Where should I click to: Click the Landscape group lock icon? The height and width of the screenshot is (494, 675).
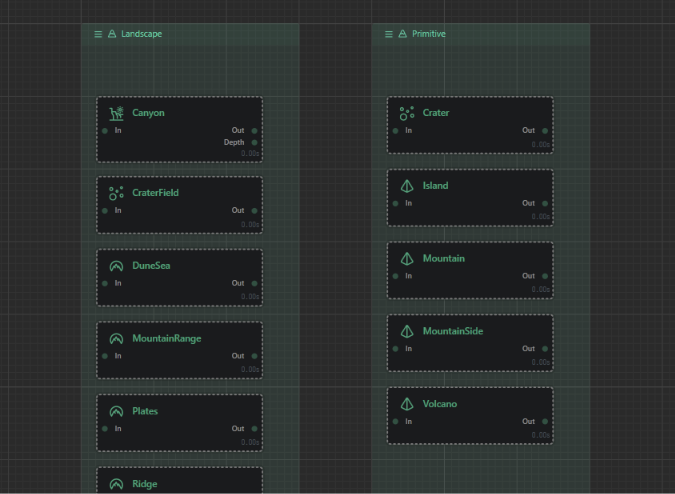tap(112, 34)
